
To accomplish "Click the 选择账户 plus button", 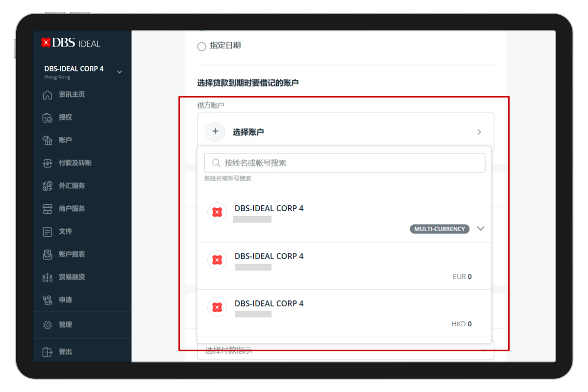I will click(x=215, y=132).
